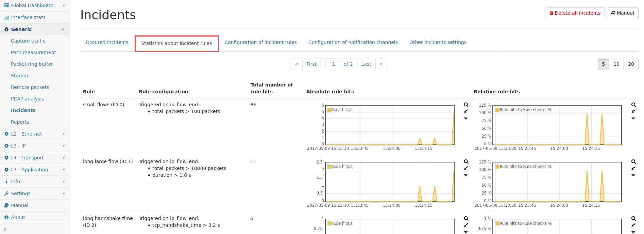The image size is (644, 234).
Task: Go to next page with » button
Action: tap(381, 64)
